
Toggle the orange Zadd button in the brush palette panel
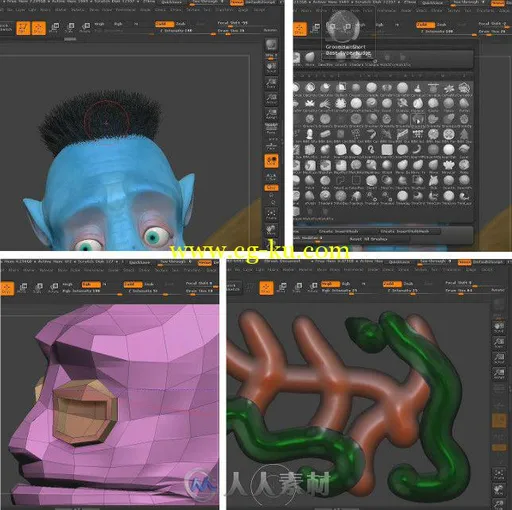(425, 25)
